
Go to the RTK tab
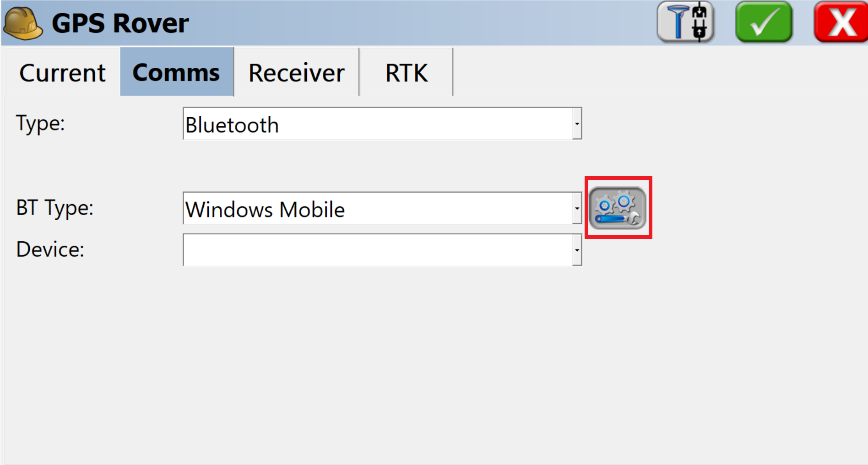[406, 72]
